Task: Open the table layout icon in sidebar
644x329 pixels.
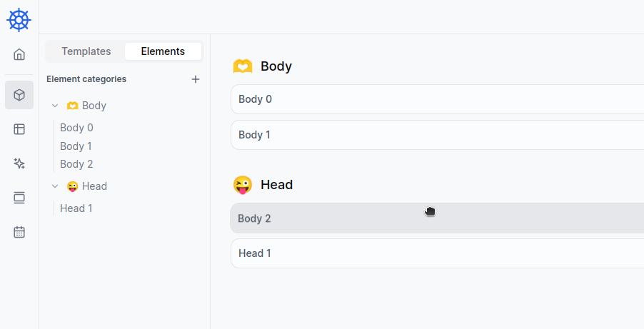Action: coord(19,129)
